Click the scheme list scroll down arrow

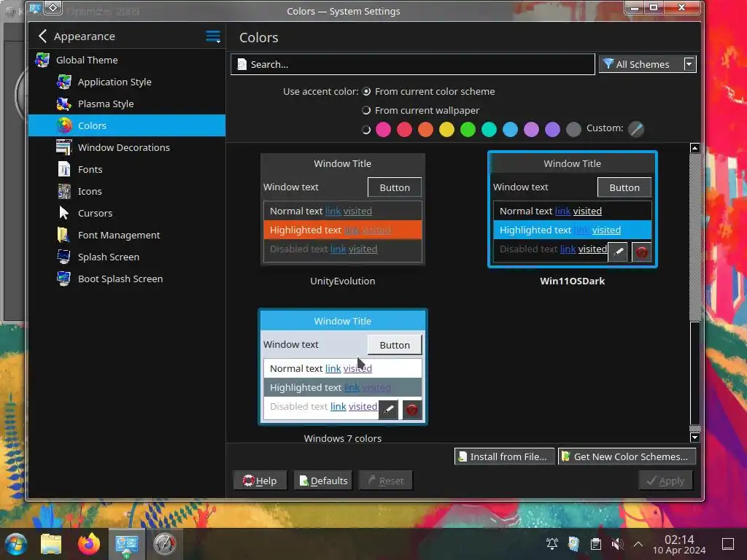[695, 437]
